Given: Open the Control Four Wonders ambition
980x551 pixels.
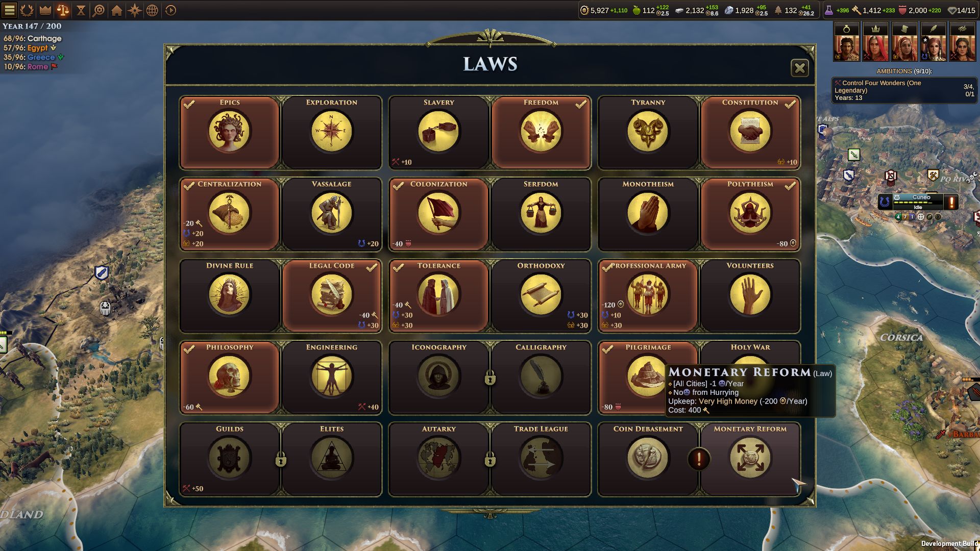Looking at the screenshot, I should (904, 90).
